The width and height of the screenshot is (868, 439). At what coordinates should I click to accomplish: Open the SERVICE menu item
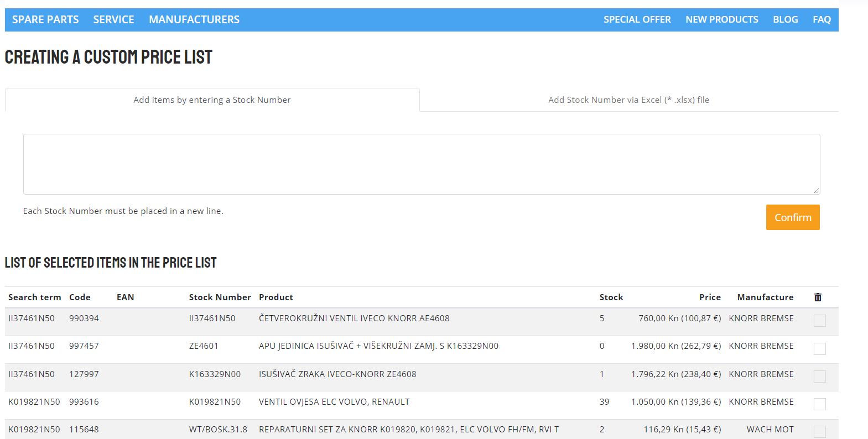[x=113, y=19]
